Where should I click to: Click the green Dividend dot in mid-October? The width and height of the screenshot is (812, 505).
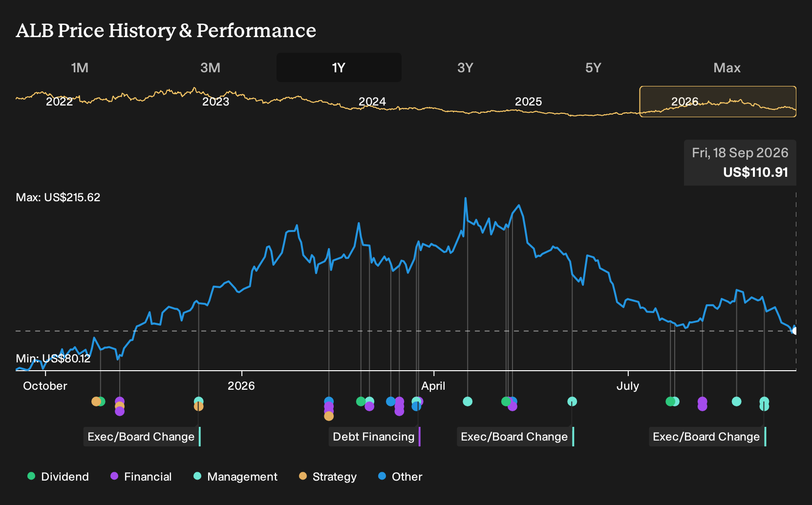click(101, 401)
